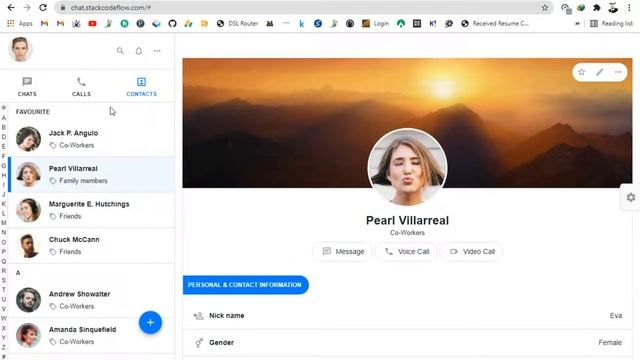
Task: Select contact Pearl Villarreal in list
Action: pos(91,174)
